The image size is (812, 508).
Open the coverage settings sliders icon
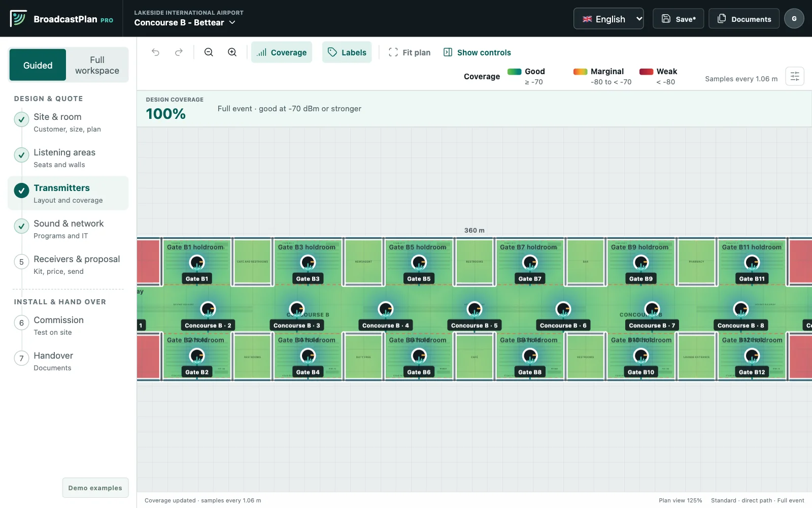click(795, 76)
